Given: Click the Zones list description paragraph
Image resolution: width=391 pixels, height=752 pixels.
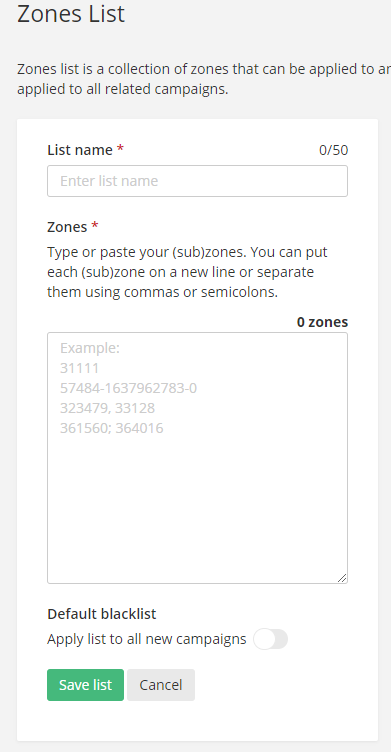Looking at the screenshot, I should pos(204,79).
